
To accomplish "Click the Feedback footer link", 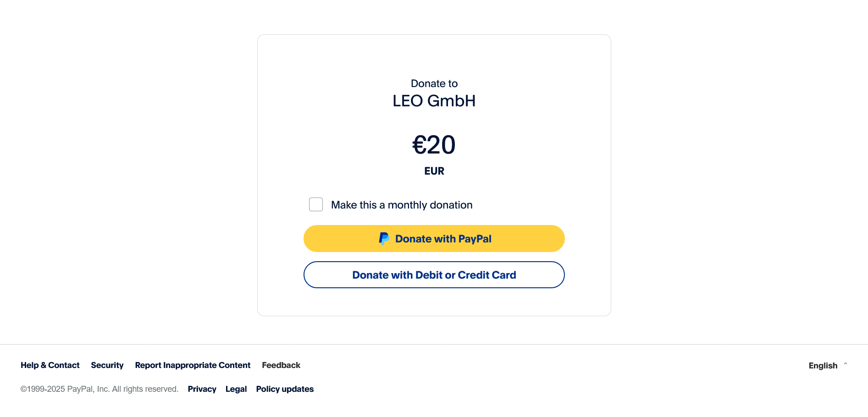I will (x=281, y=365).
